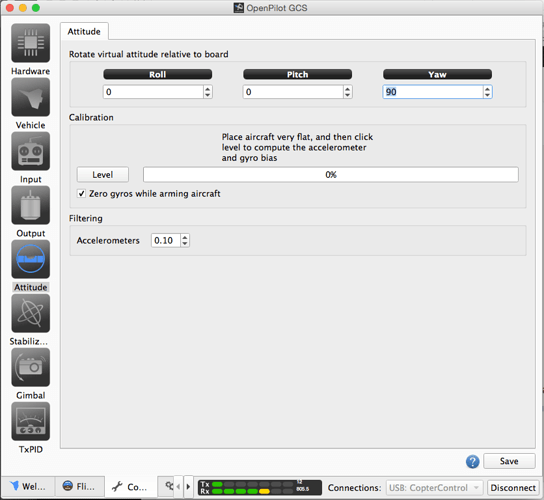Close the window with red button

(x=10, y=8)
